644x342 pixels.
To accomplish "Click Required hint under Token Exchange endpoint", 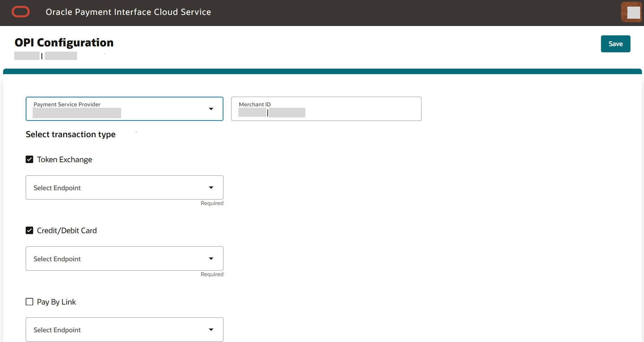I will click(x=212, y=203).
